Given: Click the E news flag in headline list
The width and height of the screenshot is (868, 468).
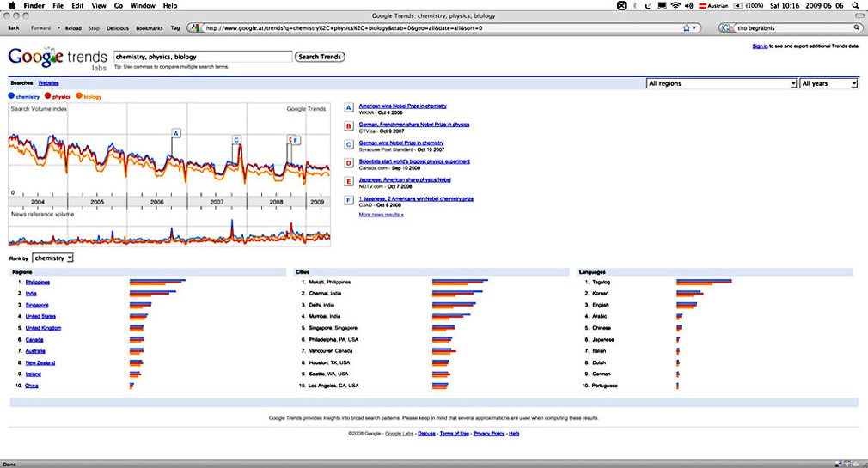Looking at the screenshot, I should click(349, 182).
